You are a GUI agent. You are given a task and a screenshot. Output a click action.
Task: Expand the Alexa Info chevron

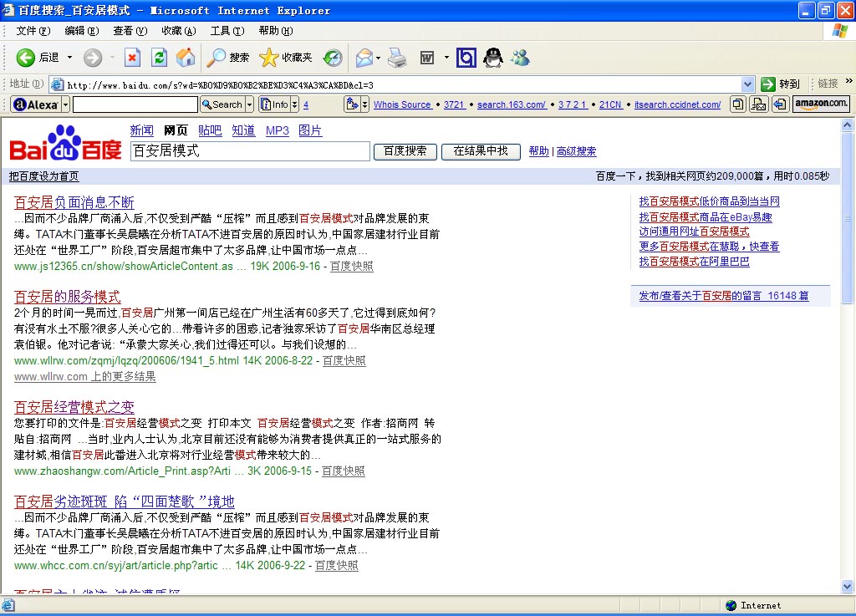[x=295, y=104]
